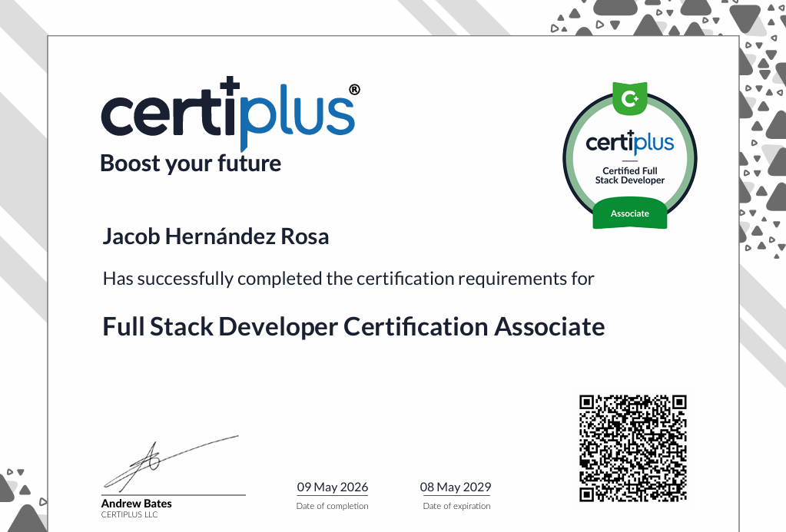This screenshot has width=786, height=532.
Task: Click the handwritten signature above Andrew Bates
Action: 171,464
